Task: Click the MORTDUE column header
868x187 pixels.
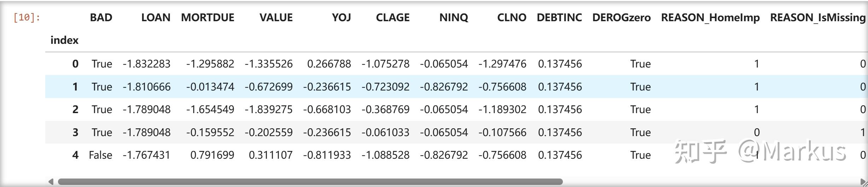Action: click(x=208, y=18)
